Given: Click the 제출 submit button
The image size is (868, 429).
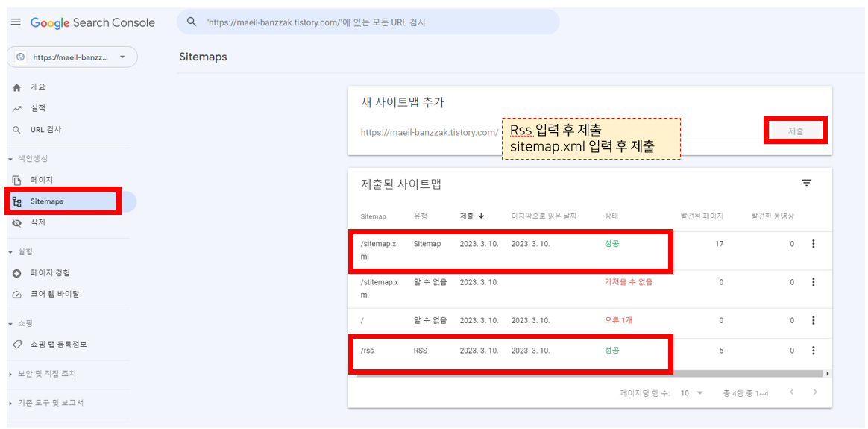Looking at the screenshot, I should [x=796, y=131].
